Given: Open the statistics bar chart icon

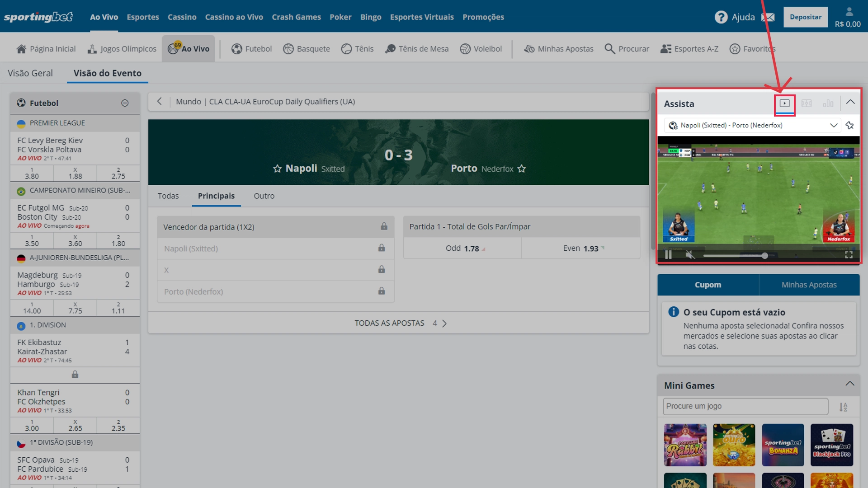Looking at the screenshot, I should pyautogui.click(x=828, y=103).
